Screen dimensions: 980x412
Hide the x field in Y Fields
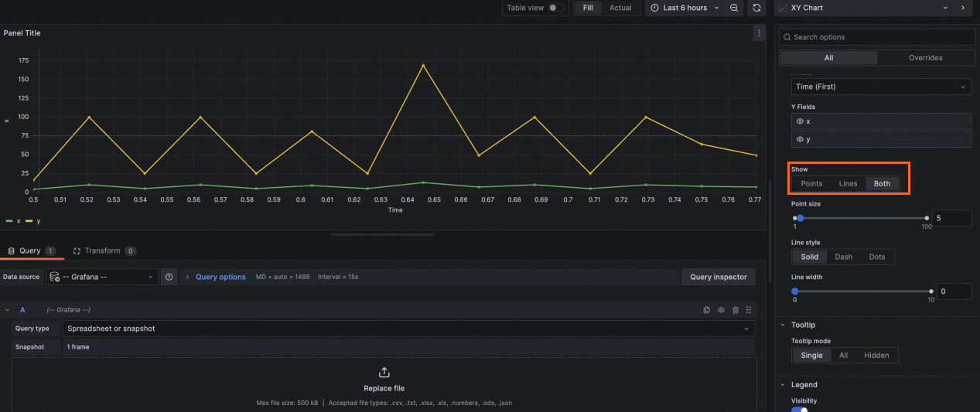pos(800,121)
